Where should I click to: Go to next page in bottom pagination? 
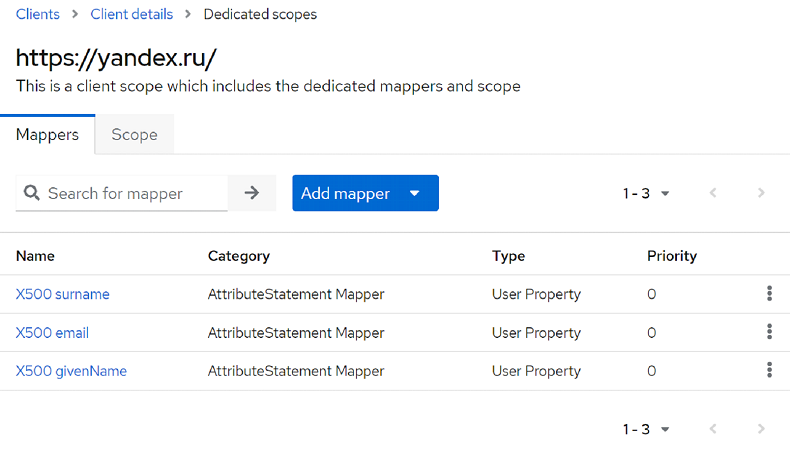pos(761,429)
